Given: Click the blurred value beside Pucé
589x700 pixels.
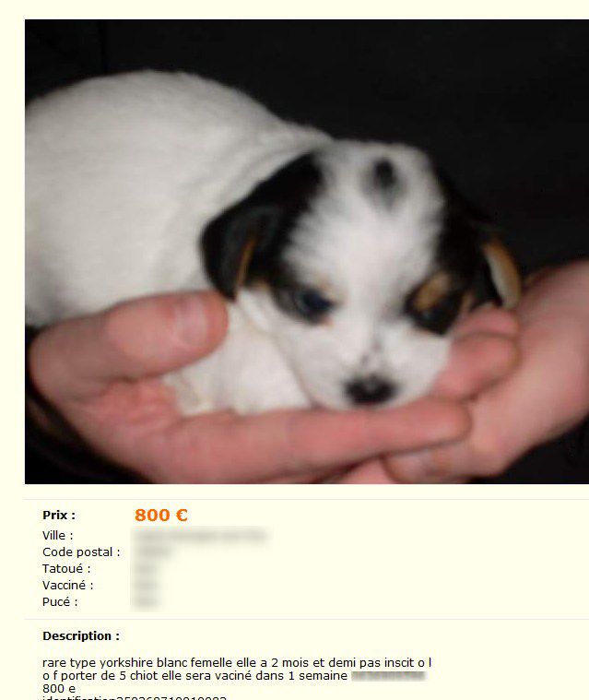Looking at the screenshot, I should (146, 602).
